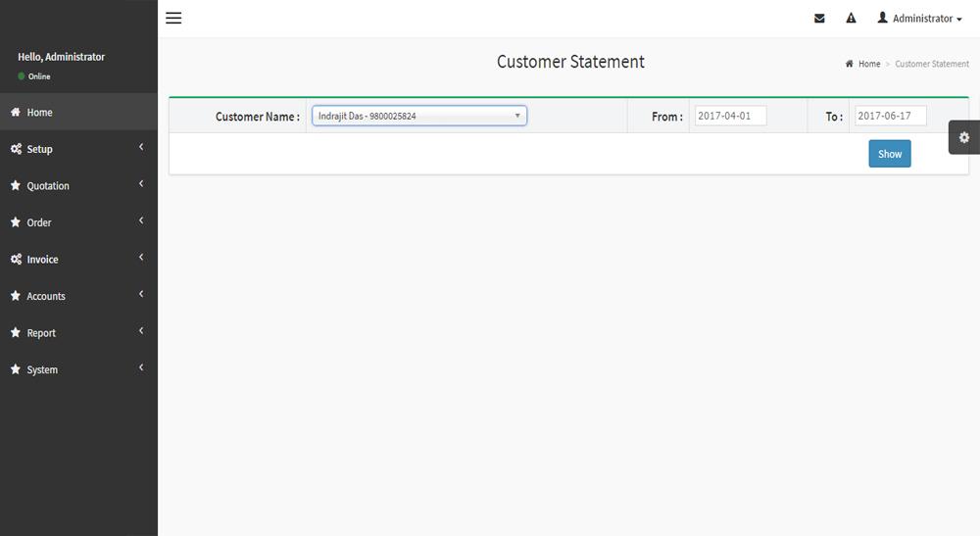Expand the Accounts menu chevron
This screenshot has height=536, width=980.
[141, 294]
